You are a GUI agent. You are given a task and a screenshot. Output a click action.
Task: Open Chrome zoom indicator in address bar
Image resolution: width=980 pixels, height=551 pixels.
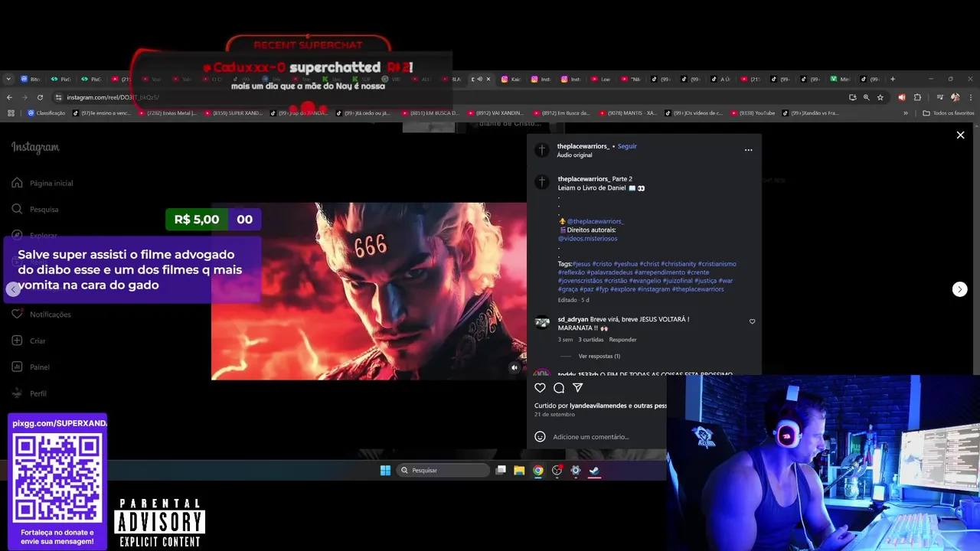pos(867,97)
